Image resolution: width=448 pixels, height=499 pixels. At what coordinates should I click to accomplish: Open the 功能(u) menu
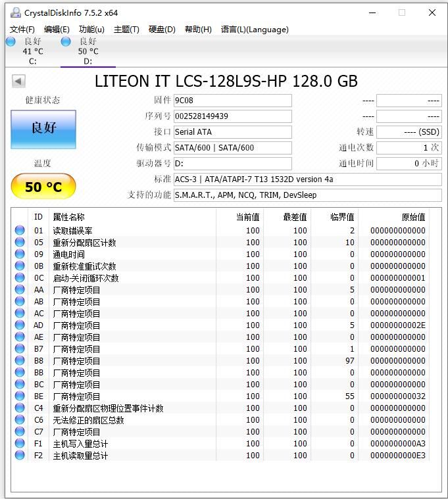point(91,30)
